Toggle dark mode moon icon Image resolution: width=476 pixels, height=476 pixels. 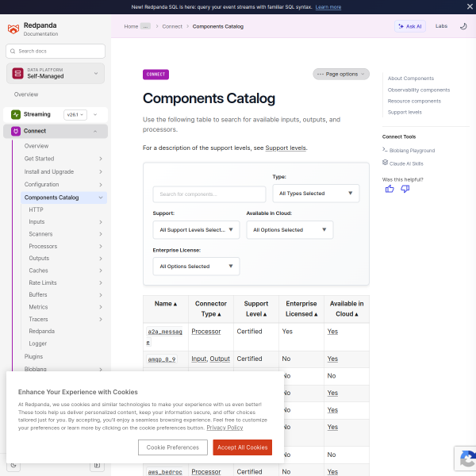tap(463, 26)
